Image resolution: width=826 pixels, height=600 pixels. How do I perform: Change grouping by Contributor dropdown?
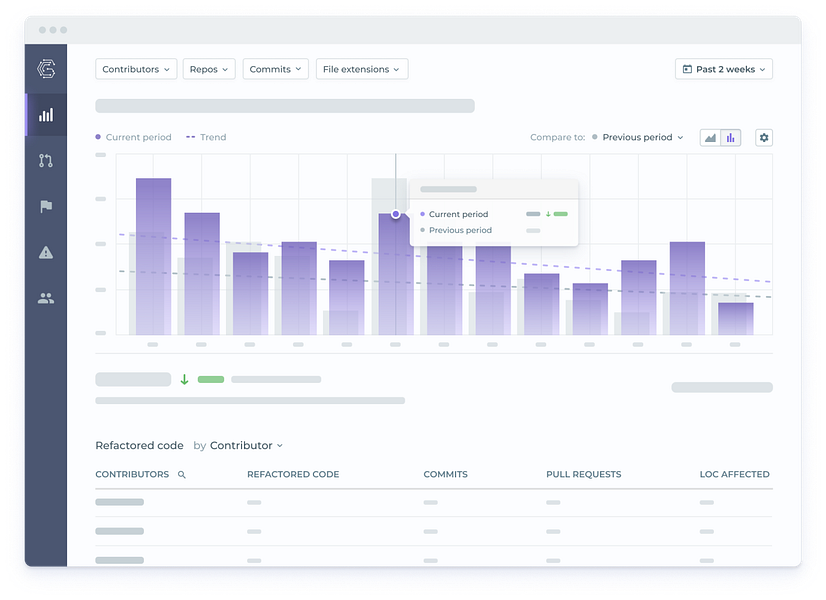tap(246, 446)
